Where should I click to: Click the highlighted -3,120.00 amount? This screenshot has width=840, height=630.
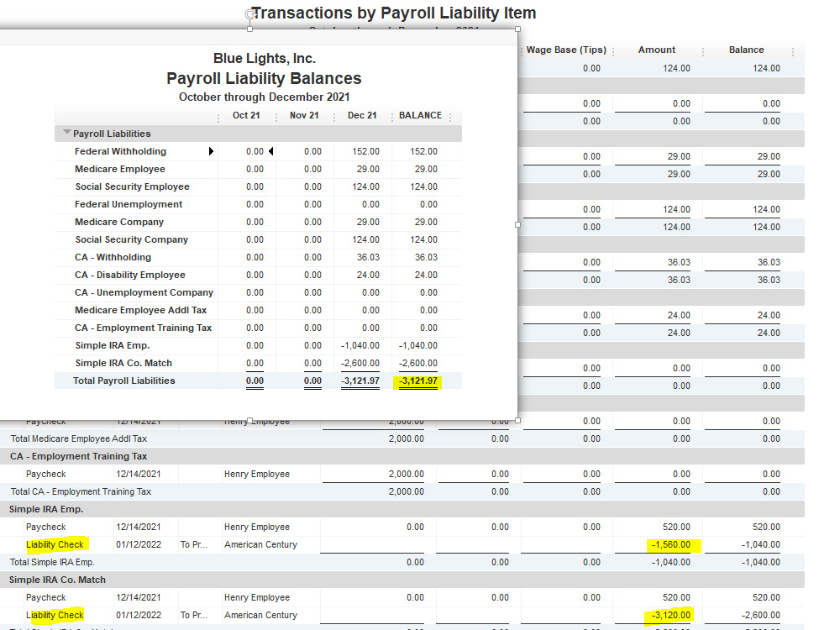point(670,615)
